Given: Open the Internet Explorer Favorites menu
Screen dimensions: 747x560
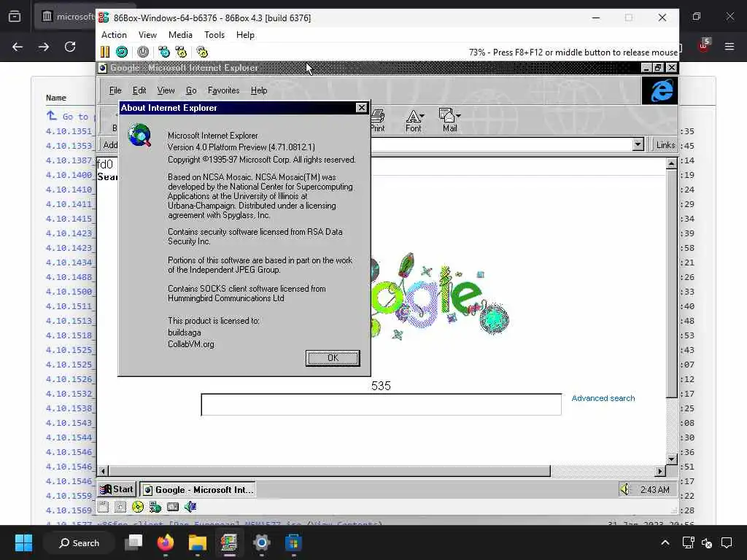Looking at the screenshot, I should click(223, 90).
